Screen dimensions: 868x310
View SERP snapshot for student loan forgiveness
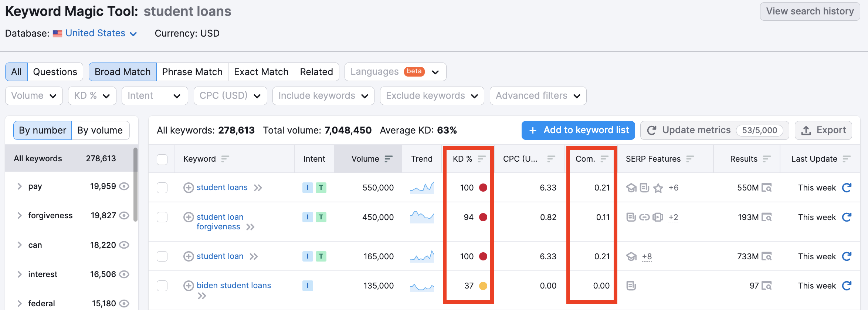[x=767, y=217]
